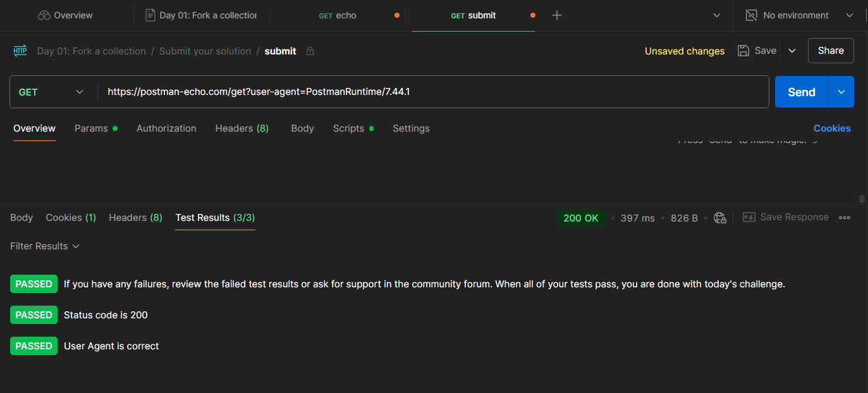Show the response Cookies (1) tab
This screenshot has width=868, height=393.
(71, 218)
